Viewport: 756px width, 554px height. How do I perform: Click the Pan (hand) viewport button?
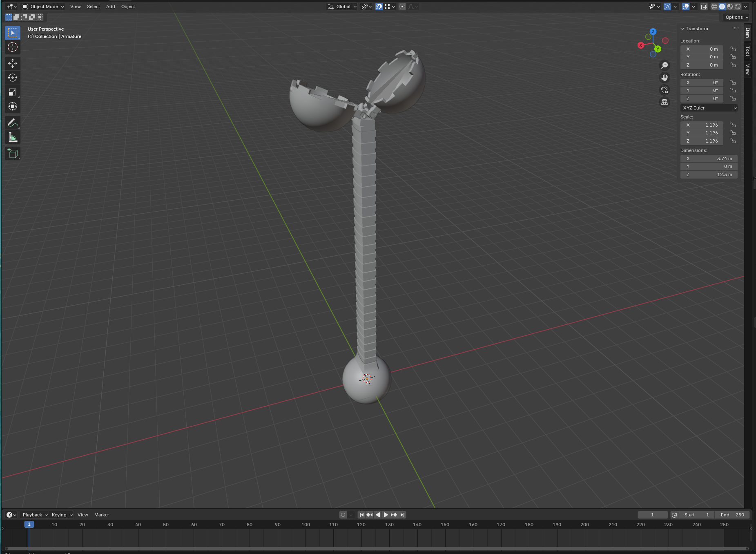(665, 78)
